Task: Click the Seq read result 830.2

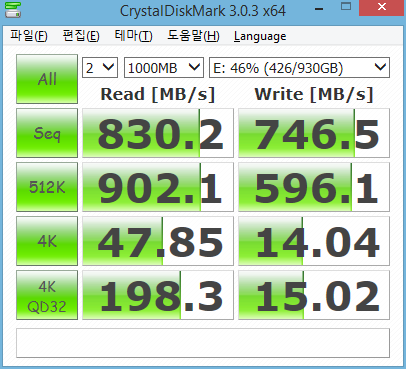Action: 158,133
